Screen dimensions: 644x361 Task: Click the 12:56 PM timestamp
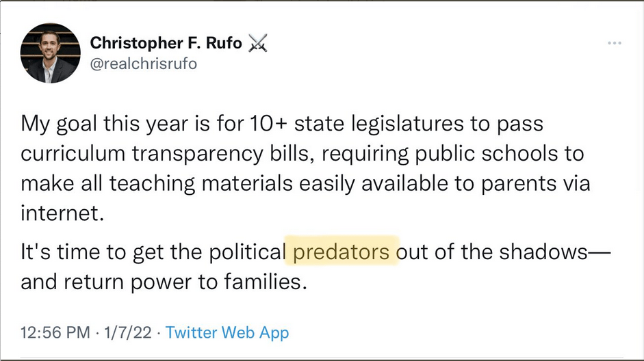pos(55,333)
